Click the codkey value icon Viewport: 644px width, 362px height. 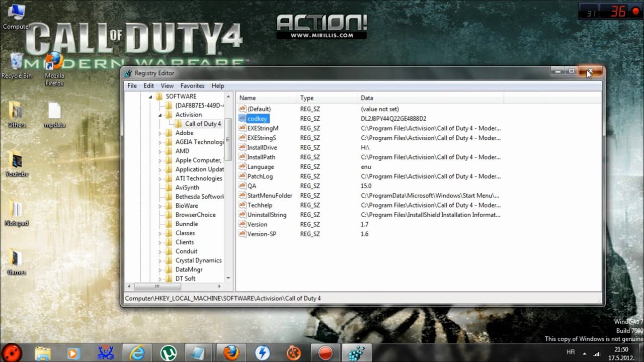pyautogui.click(x=242, y=119)
